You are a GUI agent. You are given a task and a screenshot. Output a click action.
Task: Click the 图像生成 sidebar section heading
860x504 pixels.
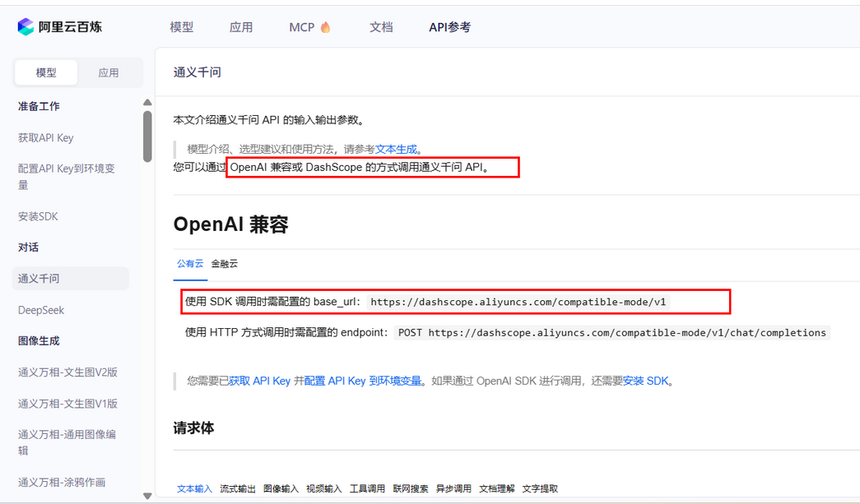(39, 340)
